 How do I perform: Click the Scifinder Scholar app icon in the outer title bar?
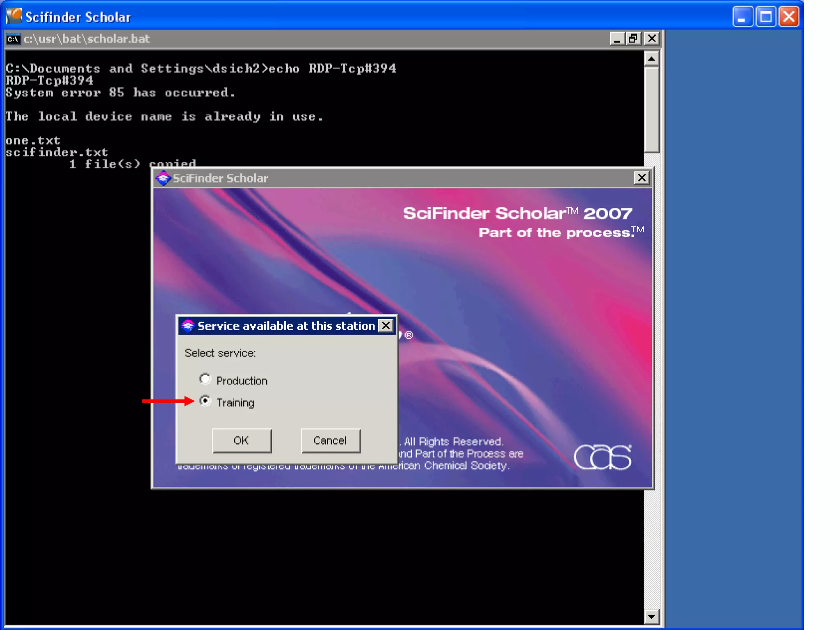coord(14,16)
